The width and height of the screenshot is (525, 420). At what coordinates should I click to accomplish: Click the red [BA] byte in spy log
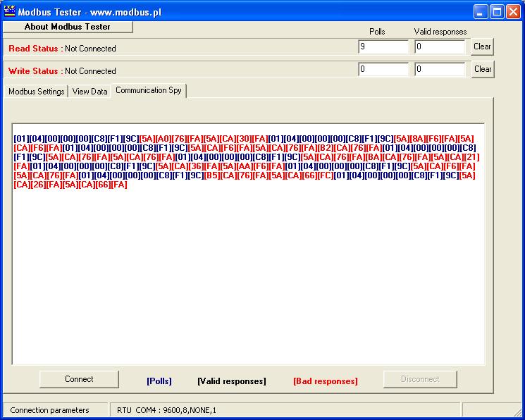[374, 157]
